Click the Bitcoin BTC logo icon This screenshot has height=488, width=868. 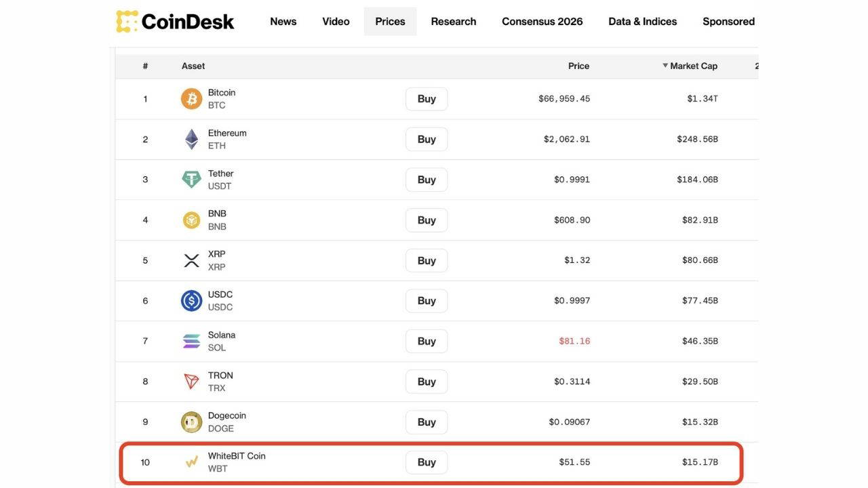coord(191,97)
